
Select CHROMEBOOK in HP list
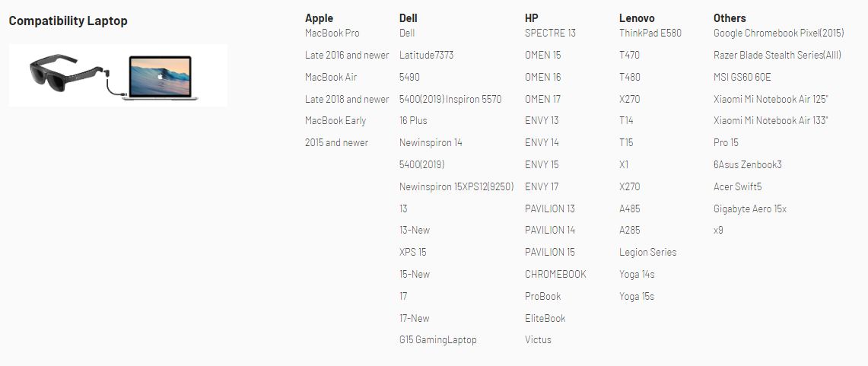pyautogui.click(x=555, y=274)
